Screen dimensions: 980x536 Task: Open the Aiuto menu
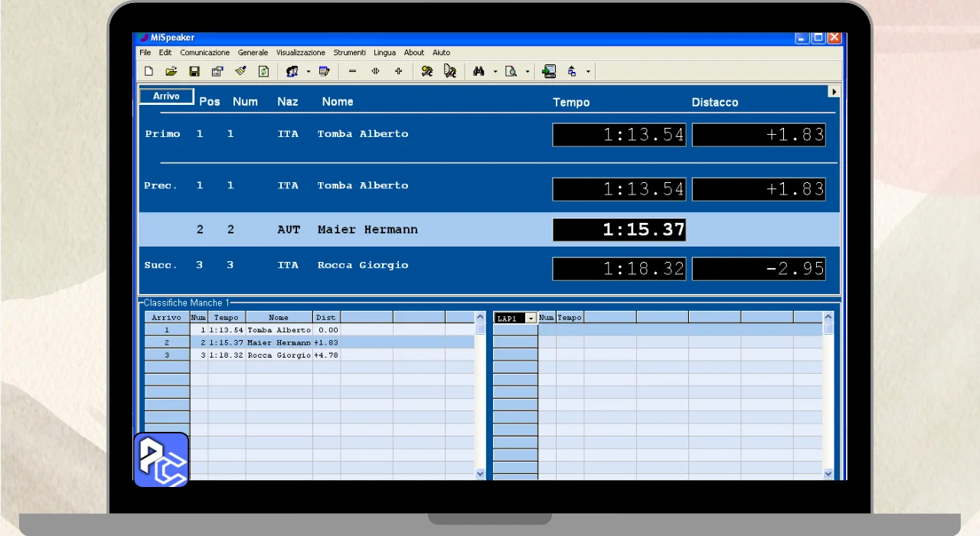tap(441, 53)
